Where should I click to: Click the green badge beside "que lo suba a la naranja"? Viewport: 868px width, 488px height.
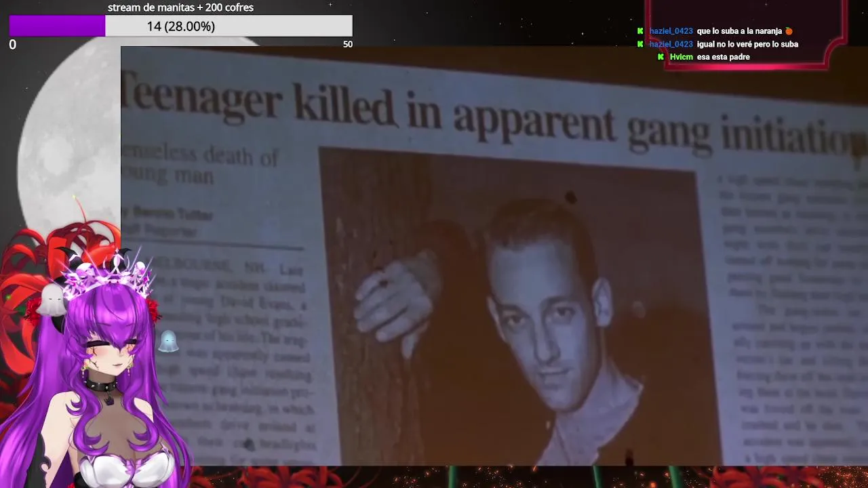(640, 31)
